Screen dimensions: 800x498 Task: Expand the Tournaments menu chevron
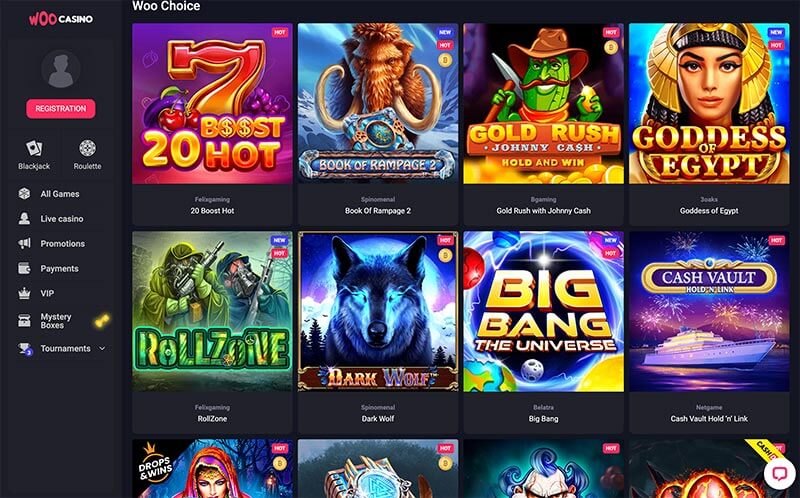[x=102, y=348]
